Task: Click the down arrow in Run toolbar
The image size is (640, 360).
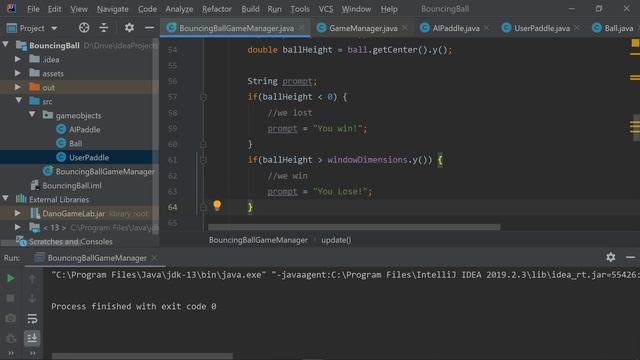Action: [32, 298]
